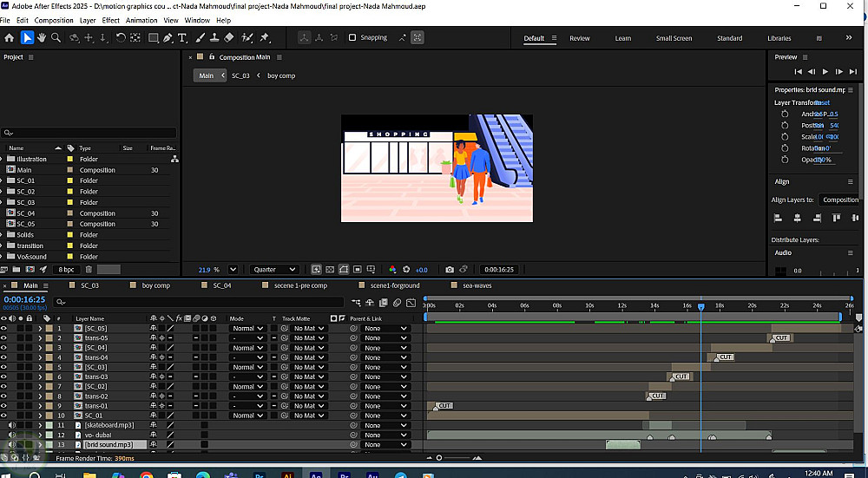Click the current time 0:00:16:25 field
Screen dimensions: 868x478
(23, 300)
